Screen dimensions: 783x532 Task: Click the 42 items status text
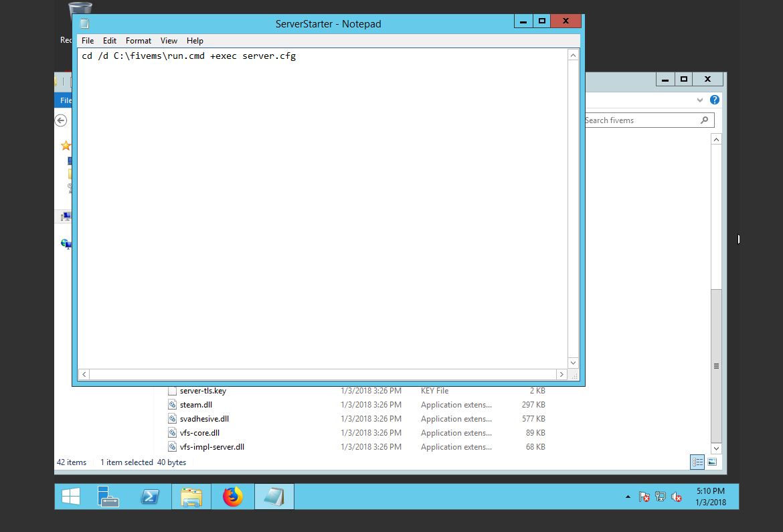[72, 462]
